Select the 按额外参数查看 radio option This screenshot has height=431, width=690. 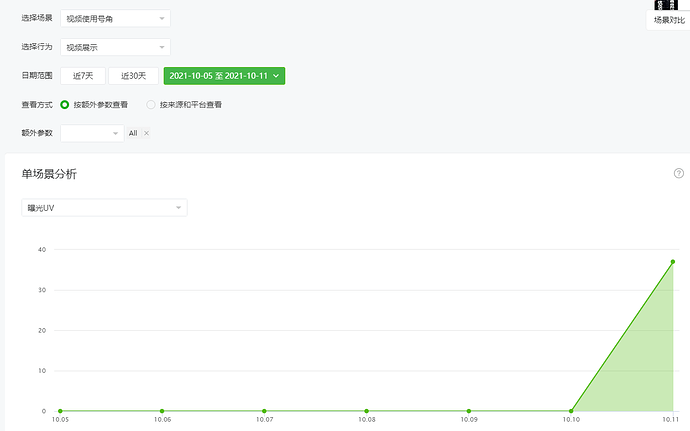65,104
